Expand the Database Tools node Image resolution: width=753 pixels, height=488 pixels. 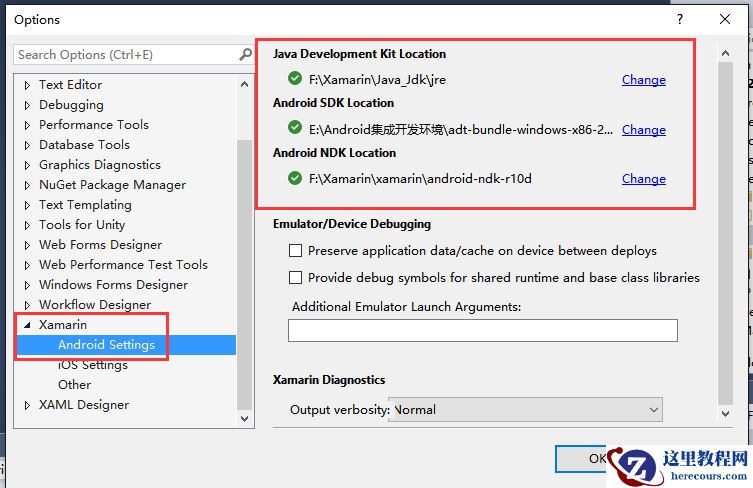[x=27, y=145]
